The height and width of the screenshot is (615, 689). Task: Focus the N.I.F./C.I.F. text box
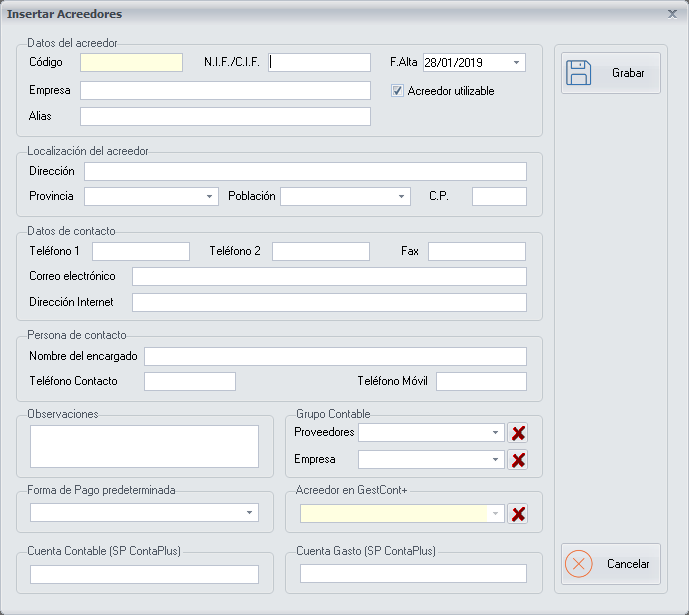point(320,63)
